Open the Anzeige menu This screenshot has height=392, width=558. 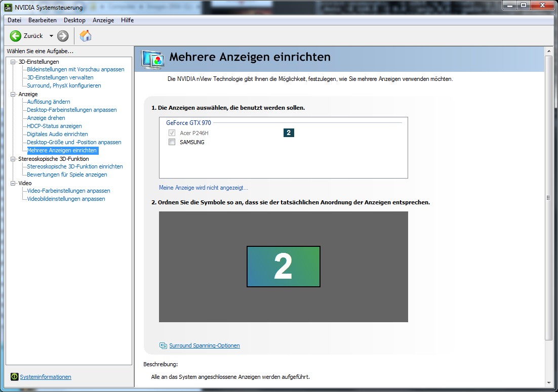[x=103, y=20]
